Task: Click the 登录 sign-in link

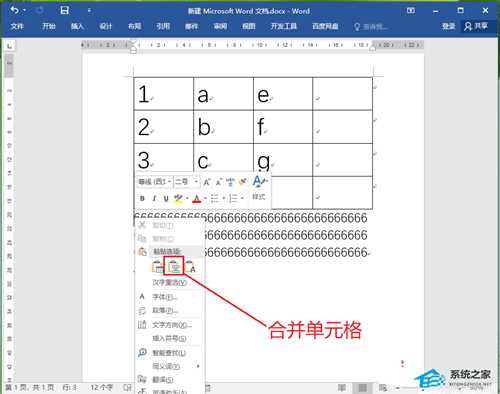Action: pos(448,26)
